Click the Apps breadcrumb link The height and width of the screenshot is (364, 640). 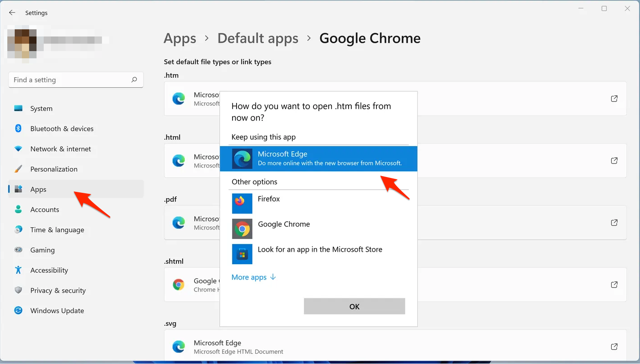[180, 39]
